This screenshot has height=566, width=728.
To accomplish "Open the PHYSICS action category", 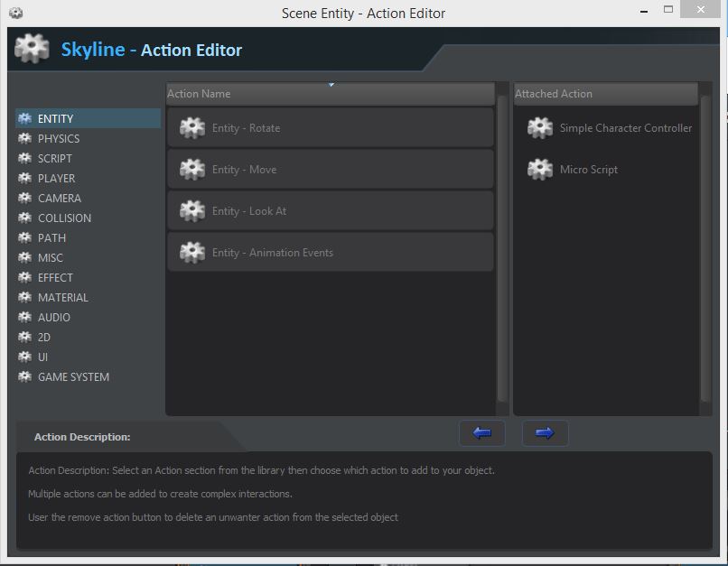I will point(59,139).
